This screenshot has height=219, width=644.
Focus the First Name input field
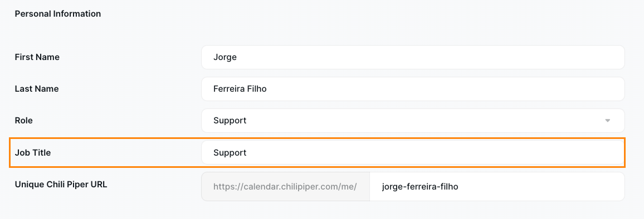[x=413, y=57]
